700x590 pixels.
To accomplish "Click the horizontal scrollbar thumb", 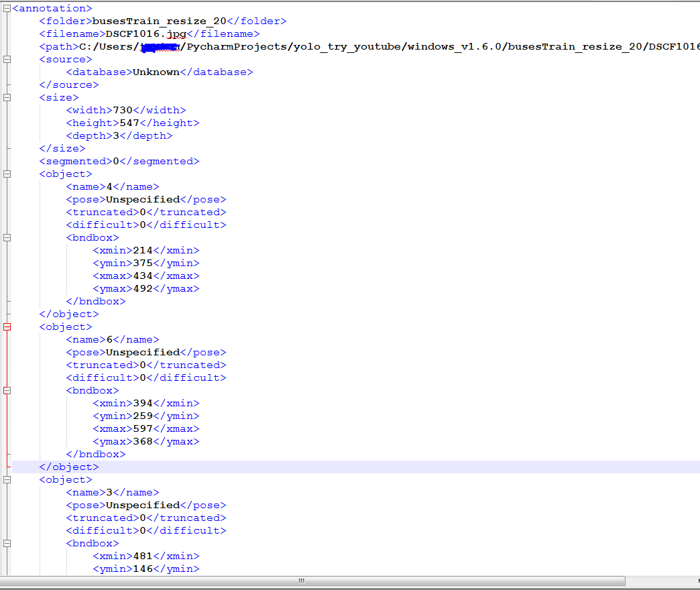I will point(312,581).
